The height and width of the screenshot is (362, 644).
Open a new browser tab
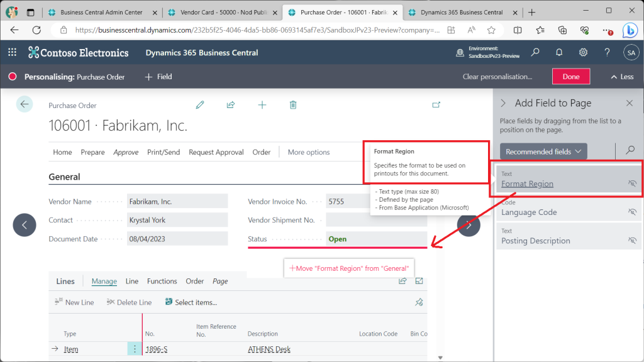pos(532,13)
